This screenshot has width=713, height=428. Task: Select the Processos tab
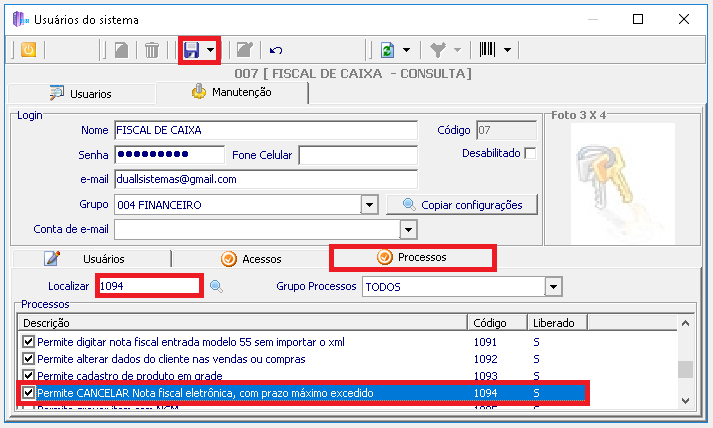pyautogui.click(x=412, y=257)
